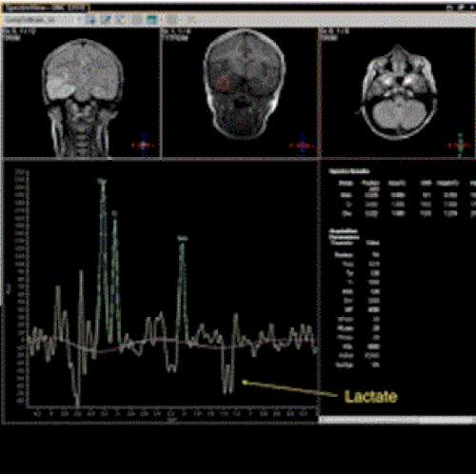Click the teal-colored toolbar icon
This screenshot has height=474, width=476.
point(152,20)
